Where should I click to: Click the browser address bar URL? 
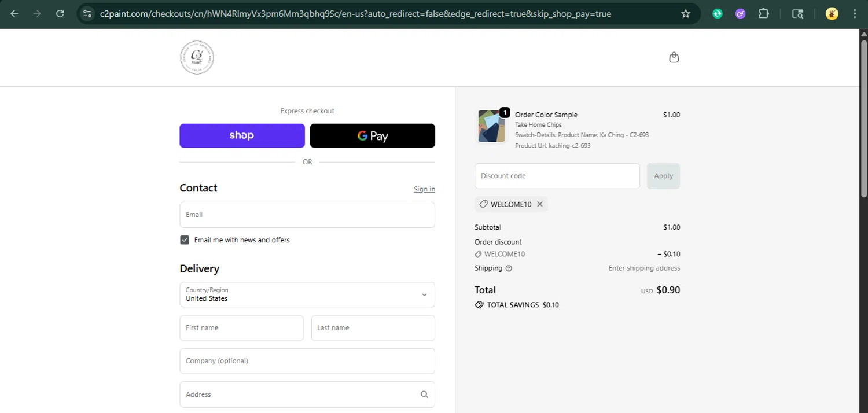pos(355,14)
